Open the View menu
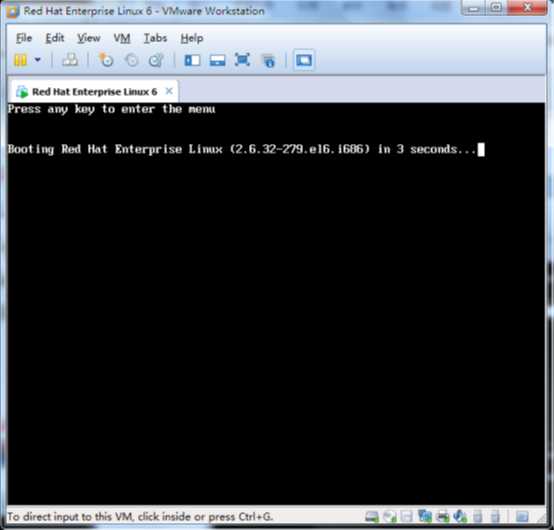The width and height of the screenshot is (554, 530). click(x=89, y=38)
